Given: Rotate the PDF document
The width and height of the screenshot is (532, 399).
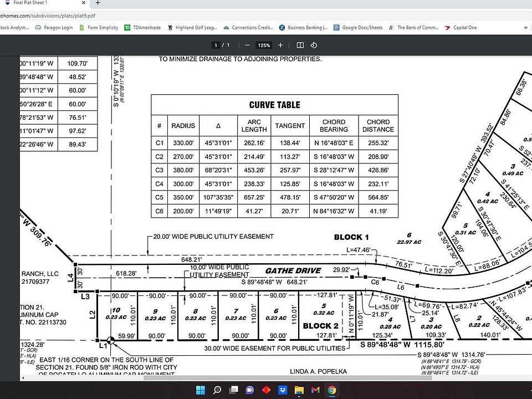Looking at the screenshot, I should pyautogui.click(x=314, y=45).
